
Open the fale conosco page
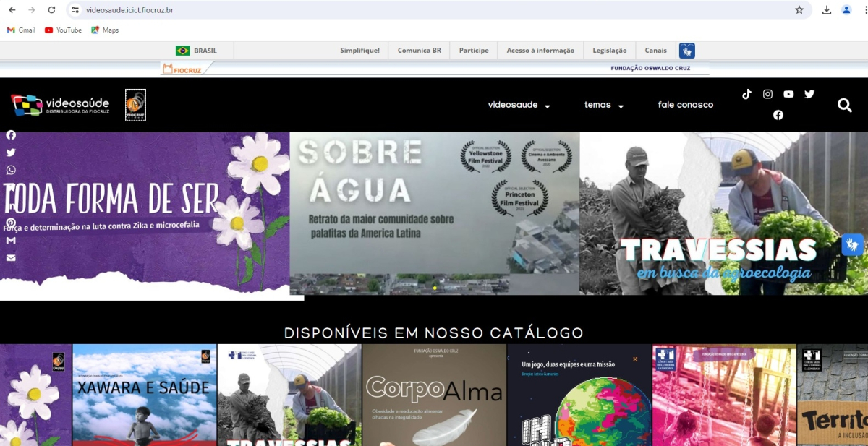tap(686, 105)
